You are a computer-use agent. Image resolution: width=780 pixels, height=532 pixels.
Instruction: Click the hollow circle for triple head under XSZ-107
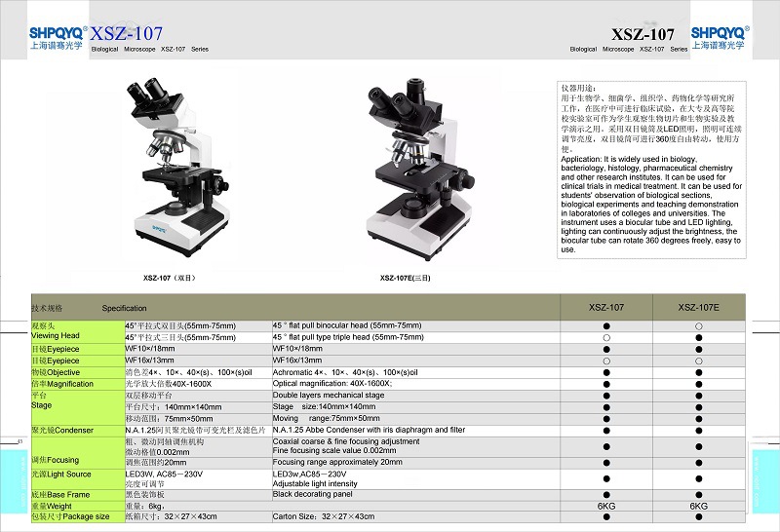pyautogui.click(x=605, y=337)
